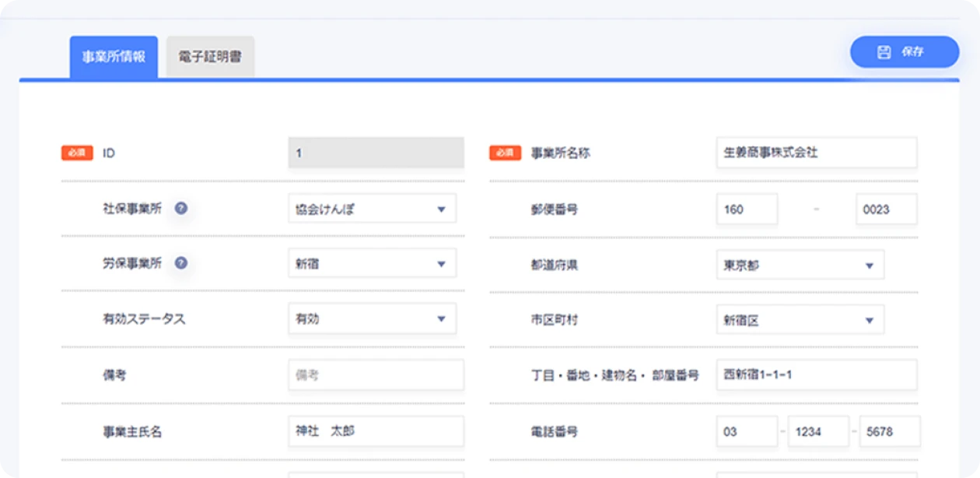Click the 事業所名称 text field
The image size is (980, 478).
coord(816,153)
